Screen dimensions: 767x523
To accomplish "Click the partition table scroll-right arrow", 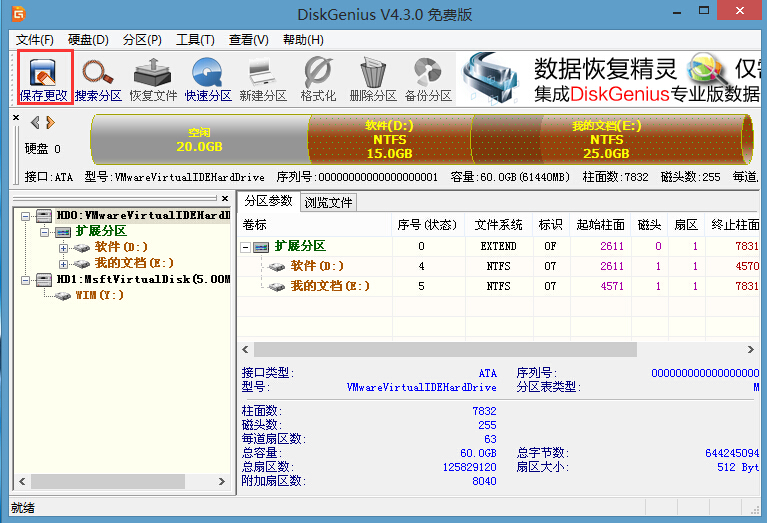I will click(750, 349).
